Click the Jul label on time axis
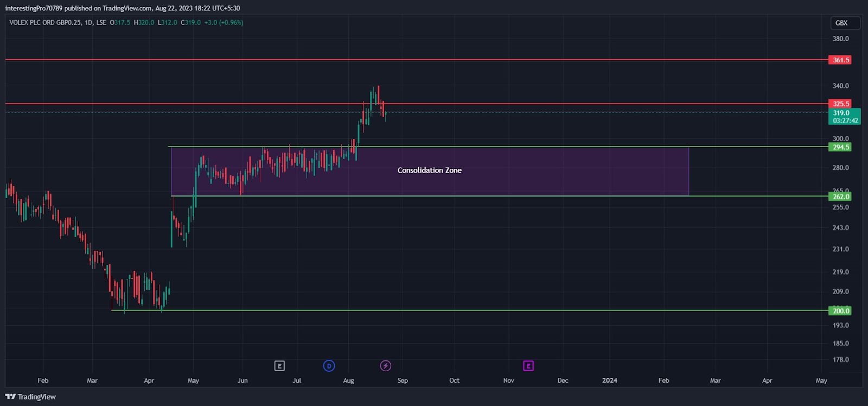Image resolution: width=868 pixels, height=406 pixels. [297, 380]
